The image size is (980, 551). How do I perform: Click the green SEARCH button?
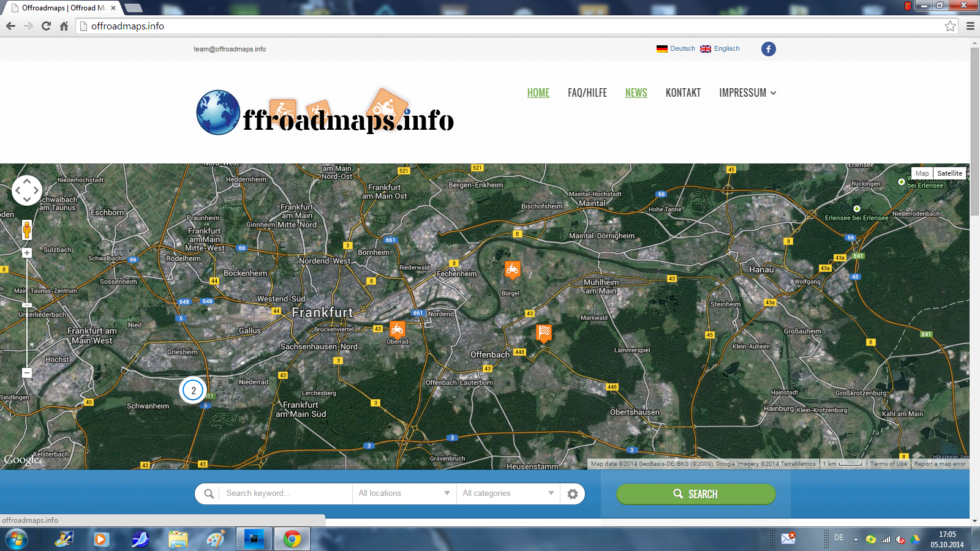(696, 494)
